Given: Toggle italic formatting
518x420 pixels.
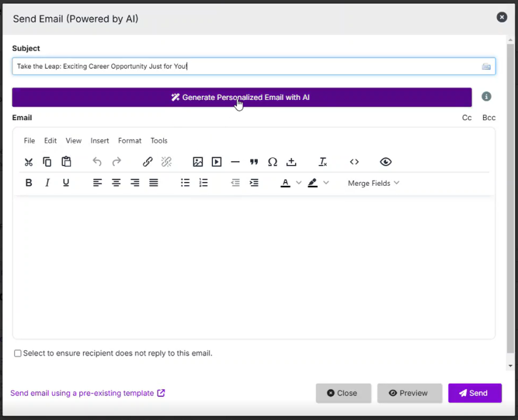Looking at the screenshot, I should [x=47, y=183].
